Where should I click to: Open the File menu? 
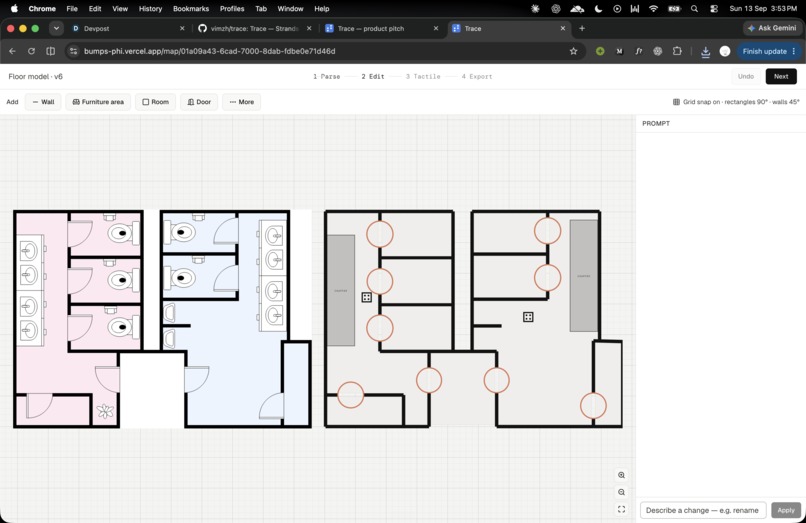point(72,9)
